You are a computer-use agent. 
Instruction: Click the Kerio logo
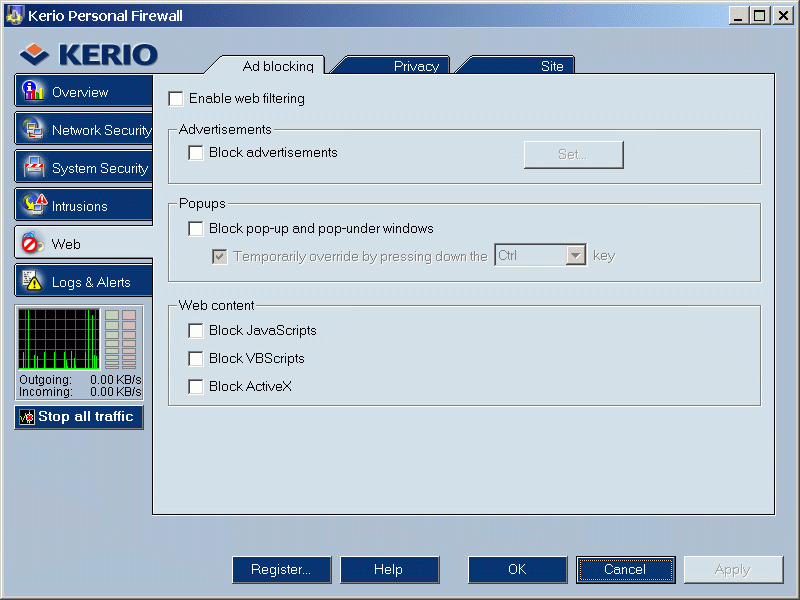click(x=89, y=54)
